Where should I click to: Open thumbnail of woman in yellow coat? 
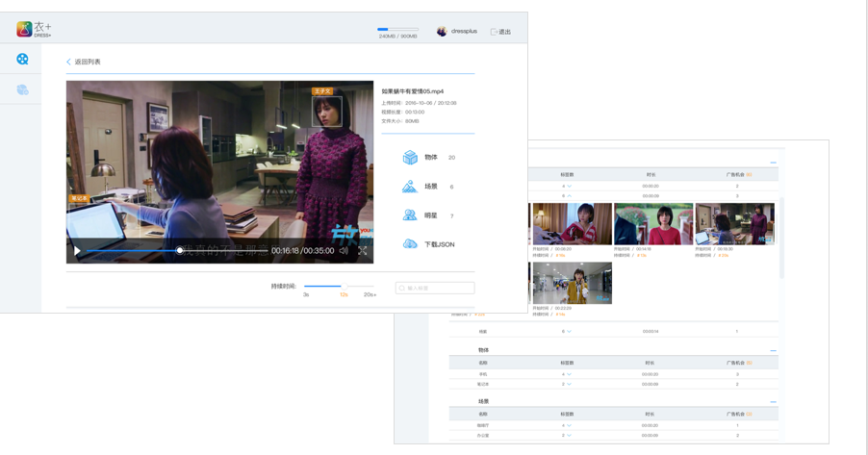tap(572, 284)
